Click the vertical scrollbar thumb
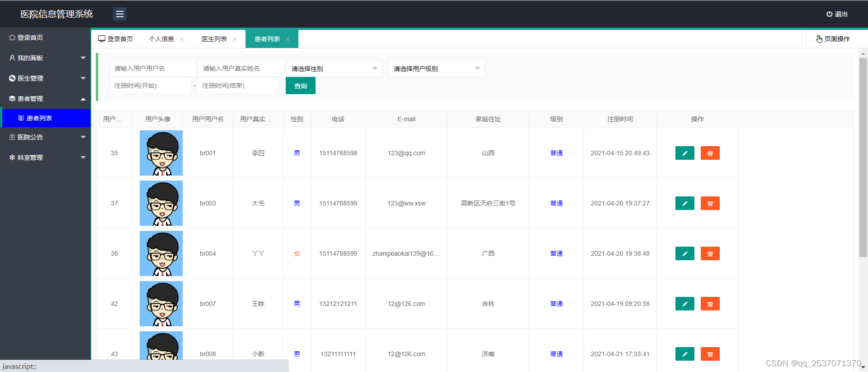868x372 pixels. click(x=863, y=157)
